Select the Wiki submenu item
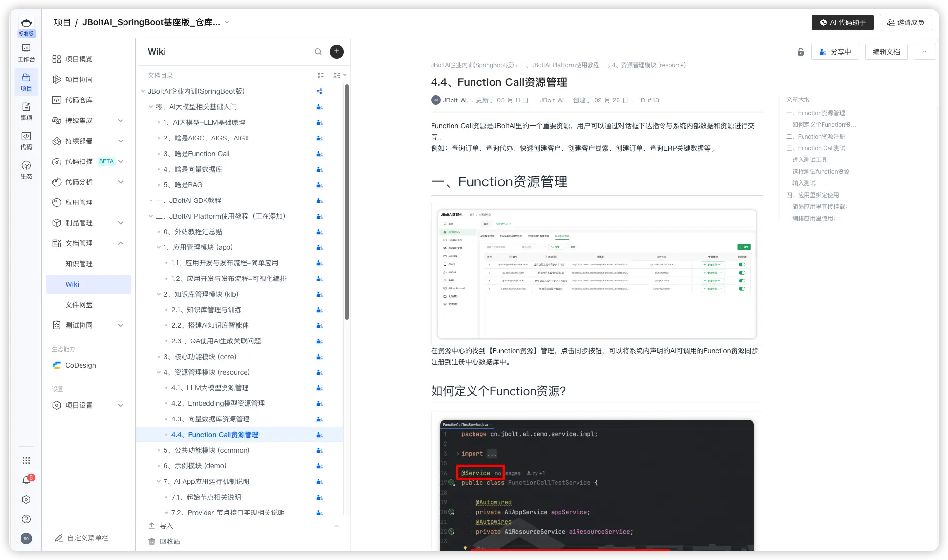 pos(88,284)
